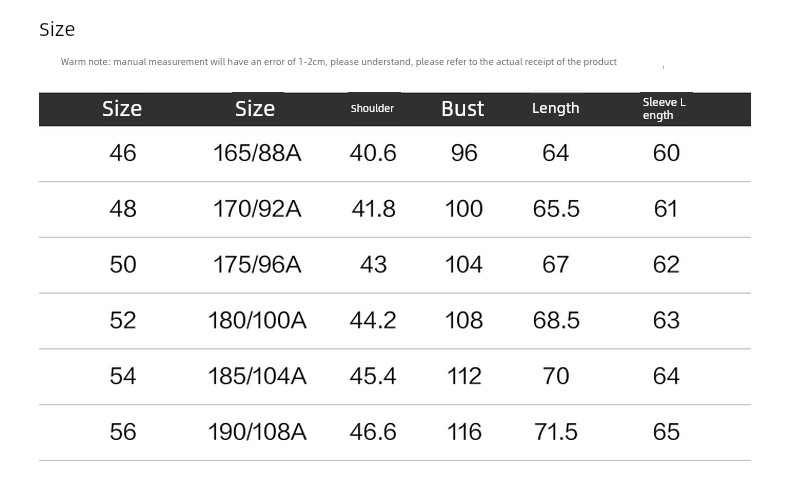The width and height of the screenshot is (790, 501).
Task: Click shoulder value 44.2
Action: click(373, 320)
